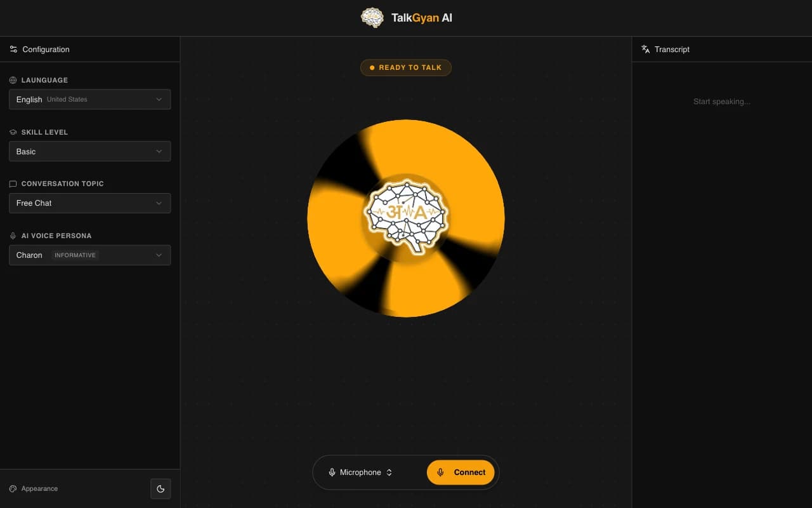Click the microphone icon in the Microphone selector
812x508 pixels.
click(332, 472)
